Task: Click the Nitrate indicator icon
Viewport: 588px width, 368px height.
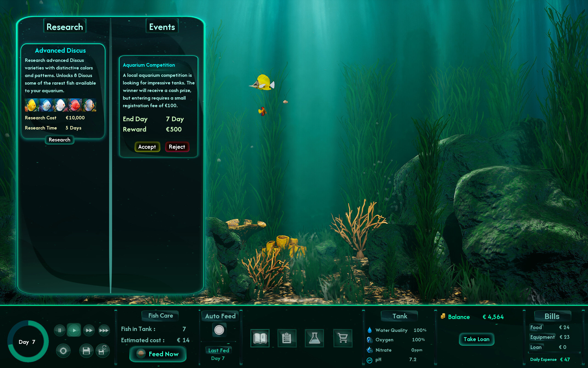Action: [370, 350]
